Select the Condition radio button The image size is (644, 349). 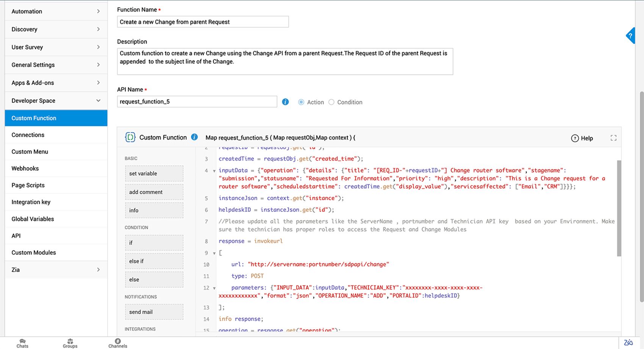coord(331,102)
